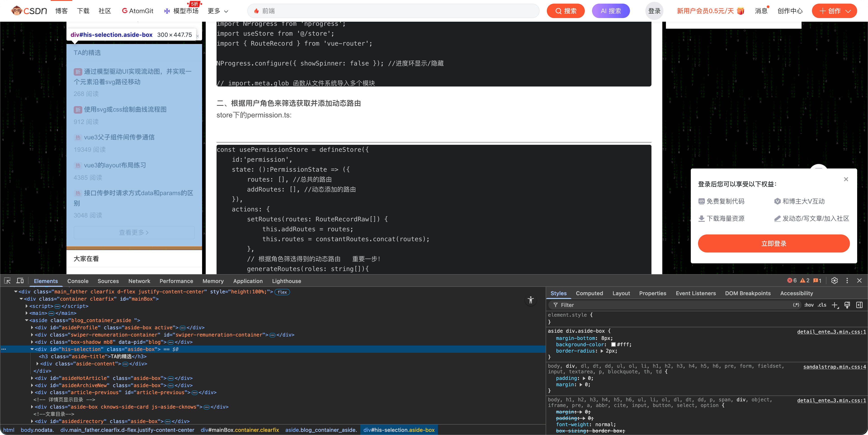
Task: Select the Lighthouse tab
Action: pyautogui.click(x=286, y=281)
